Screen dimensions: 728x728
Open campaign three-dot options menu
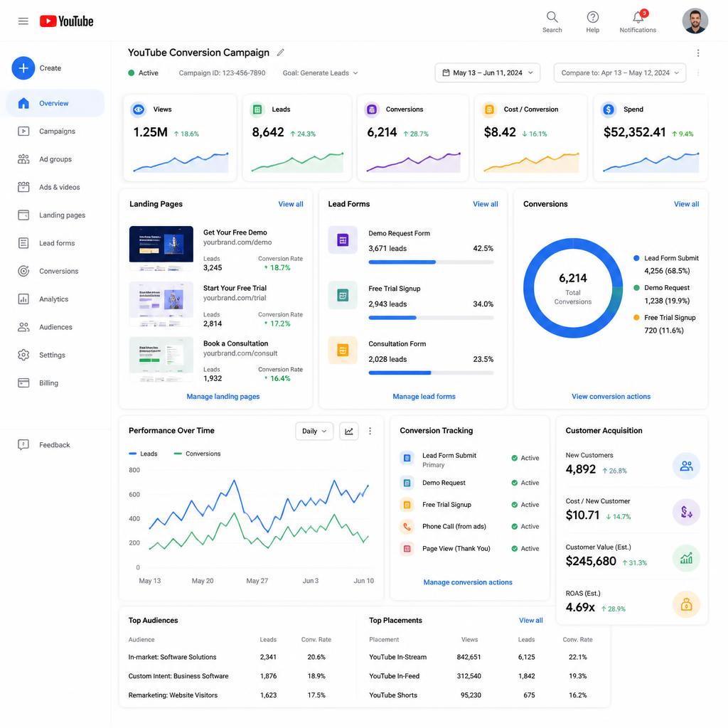[698, 53]
